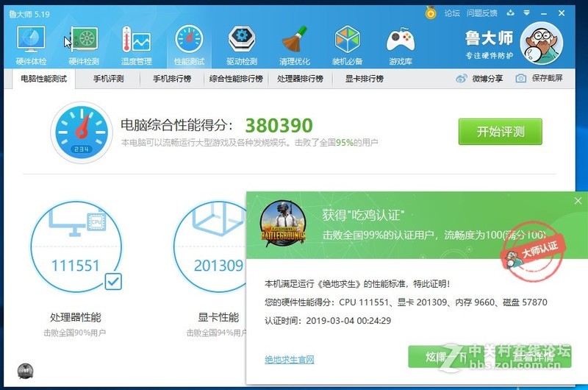This screenshot has width=588, height=390.
Task: Open the 论坛 forum link
Action: point(452,13)
